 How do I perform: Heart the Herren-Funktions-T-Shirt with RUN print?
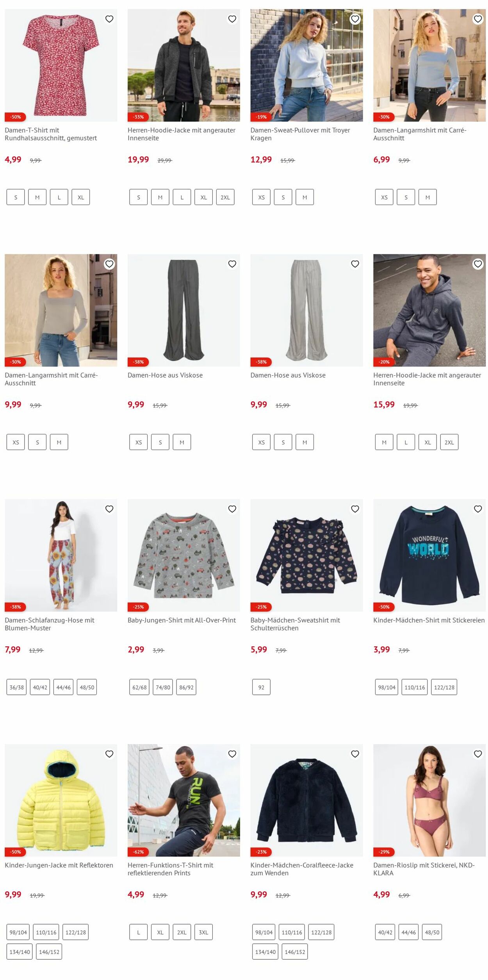(x=232, y=754)
